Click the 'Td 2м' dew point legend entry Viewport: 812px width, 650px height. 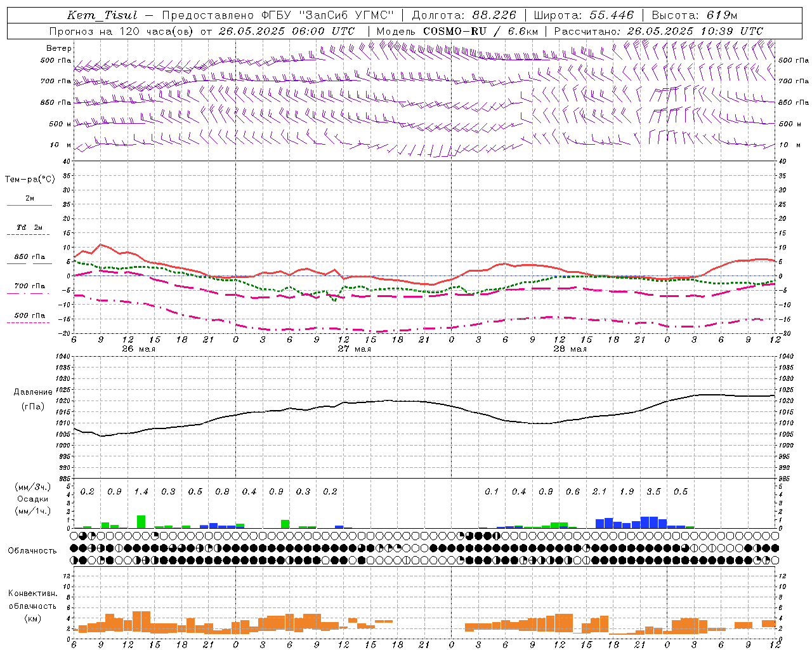[x=30, y=227]
